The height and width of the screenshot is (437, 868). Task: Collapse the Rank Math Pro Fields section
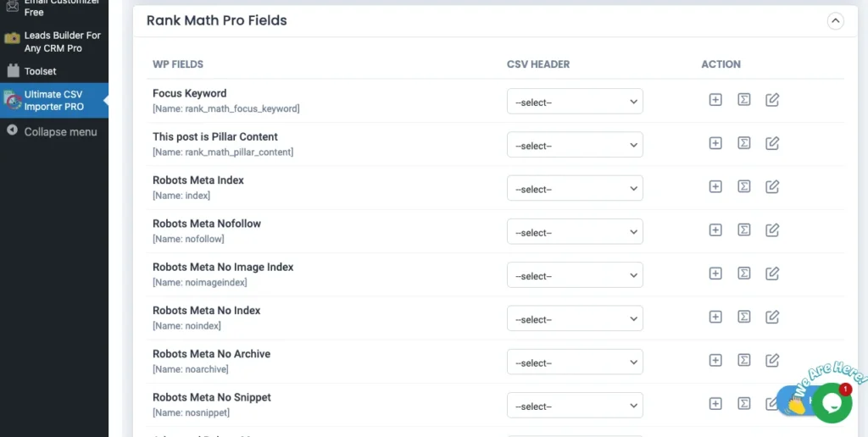click(835, 21)
